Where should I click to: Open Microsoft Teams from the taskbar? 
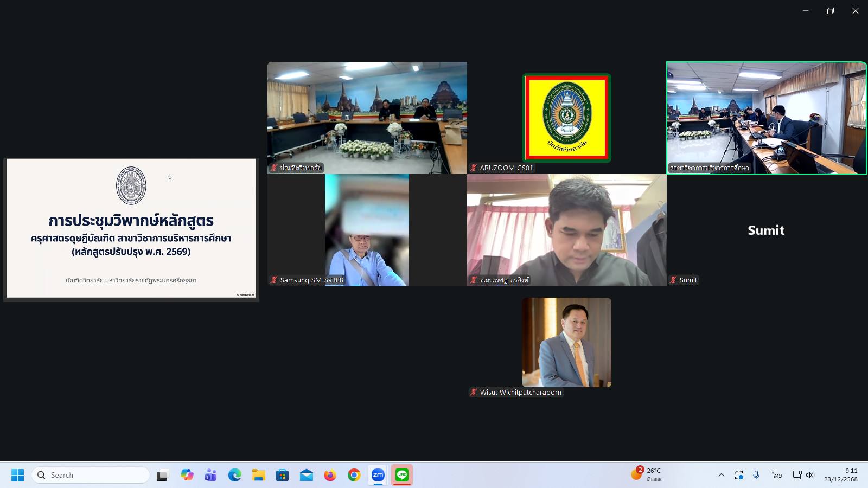(x=210, y=475)
